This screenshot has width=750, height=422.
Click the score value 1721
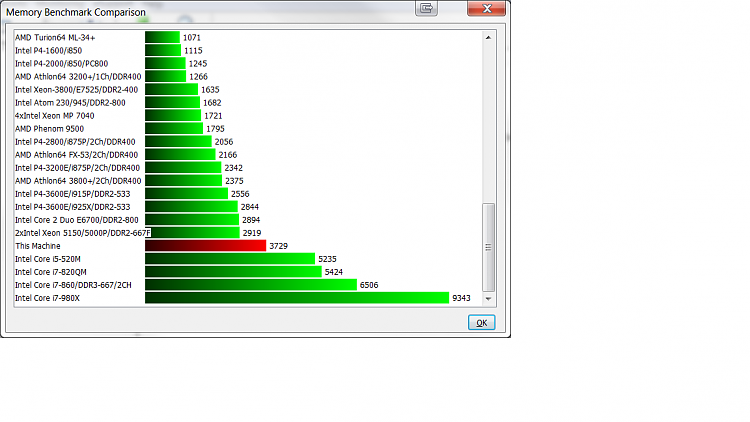pyautogui.click(x=213, y=115)
